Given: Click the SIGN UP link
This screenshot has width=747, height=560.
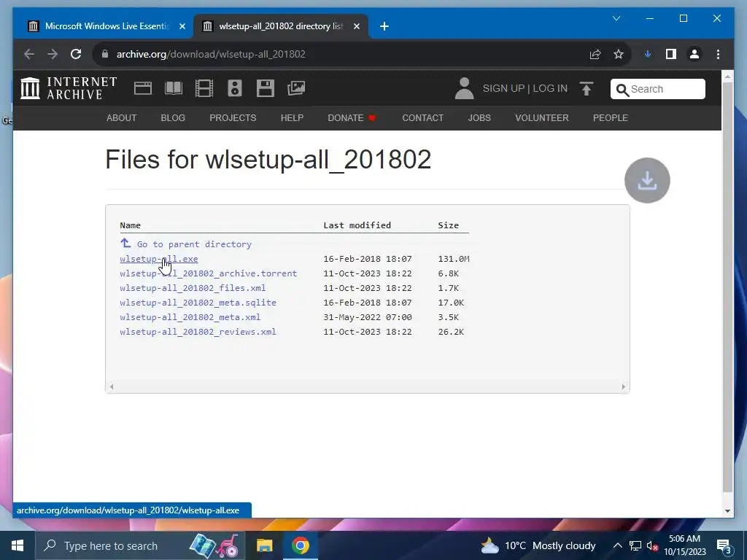Looking at the screenshot, I should tap(503, 88).
